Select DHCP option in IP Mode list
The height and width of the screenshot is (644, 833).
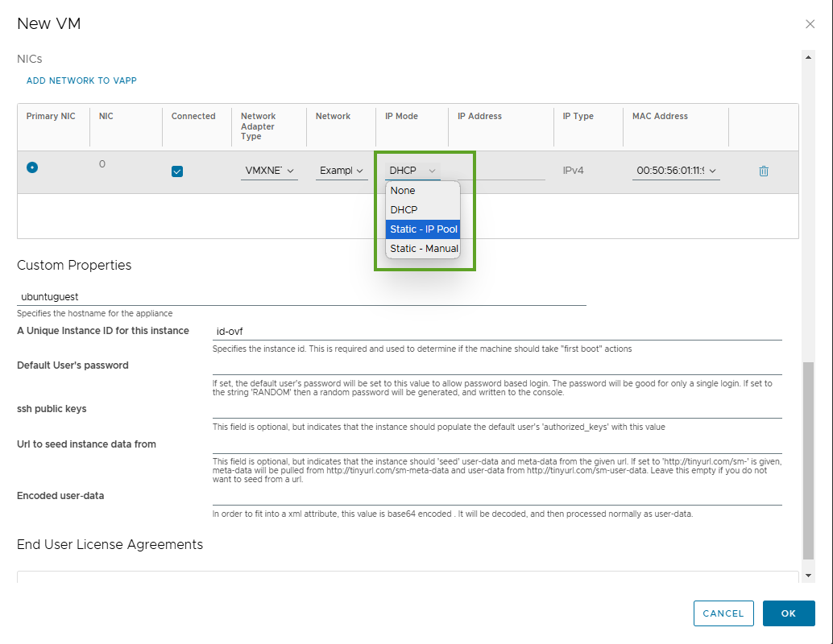404,210
